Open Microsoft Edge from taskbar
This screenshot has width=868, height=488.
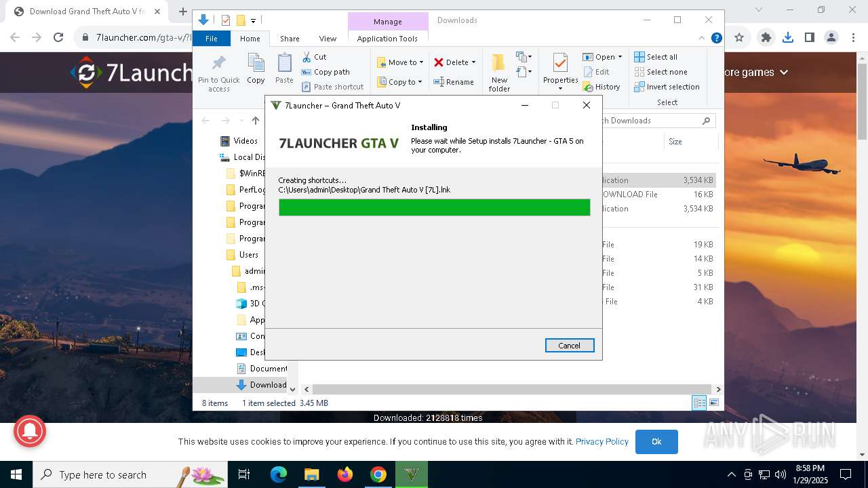click(279, 474)
